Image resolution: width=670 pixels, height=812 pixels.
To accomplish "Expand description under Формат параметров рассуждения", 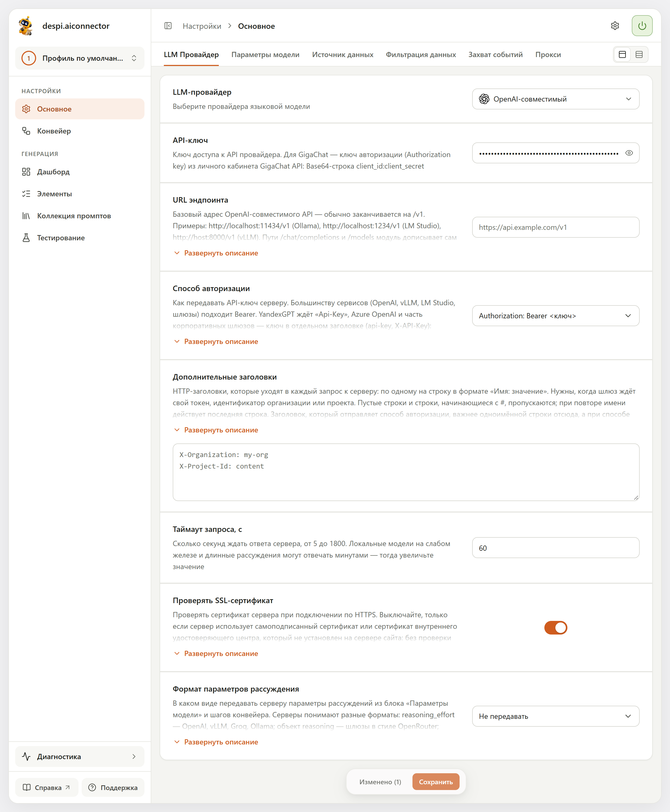I will [216, 742].
